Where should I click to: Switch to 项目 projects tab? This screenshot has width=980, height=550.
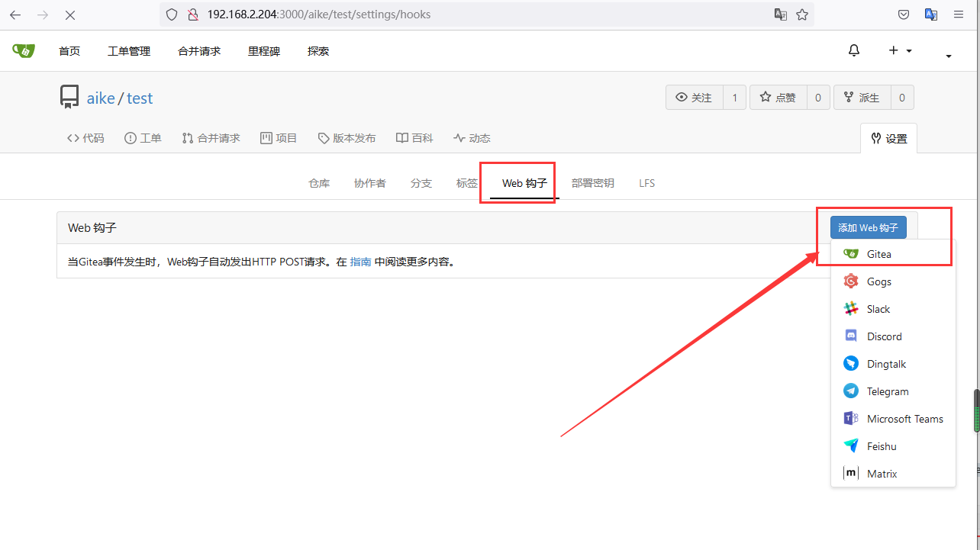coord(279,138)
